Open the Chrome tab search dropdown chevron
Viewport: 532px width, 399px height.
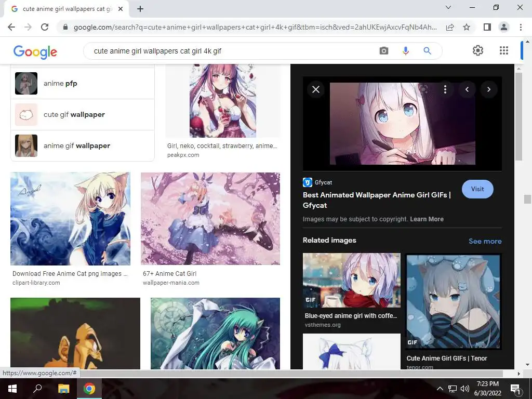[x=448, y=7]
